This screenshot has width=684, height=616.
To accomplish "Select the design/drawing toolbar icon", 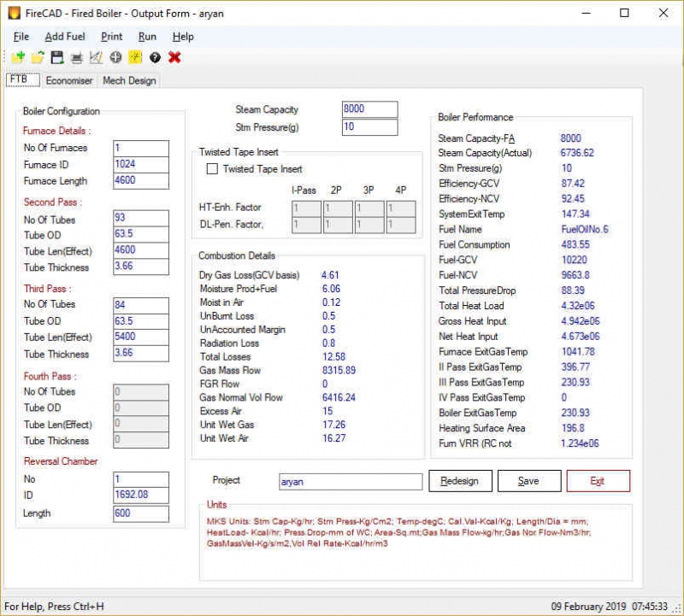I will [x=94, y=57].
